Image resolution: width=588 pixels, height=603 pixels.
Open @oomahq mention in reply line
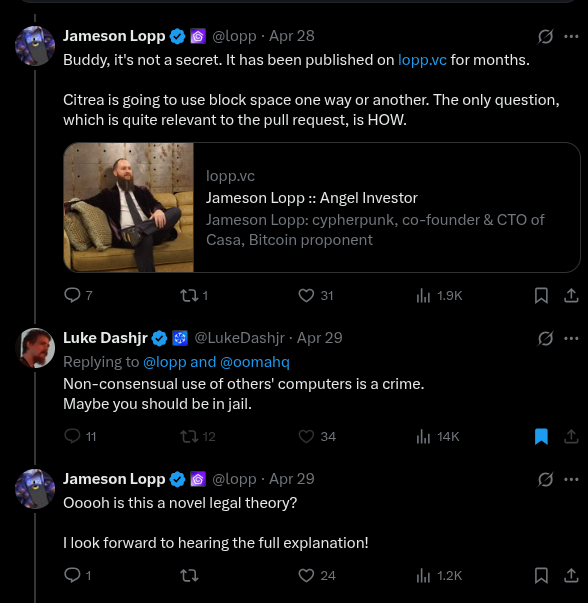pyautogui.click(x=255, y=362)
